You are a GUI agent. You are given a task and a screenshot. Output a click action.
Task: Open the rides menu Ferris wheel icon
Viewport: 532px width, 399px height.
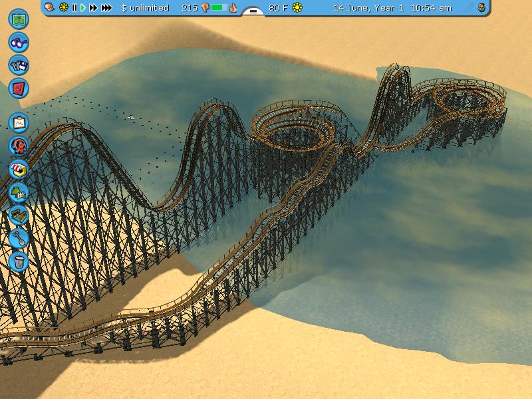19,146
